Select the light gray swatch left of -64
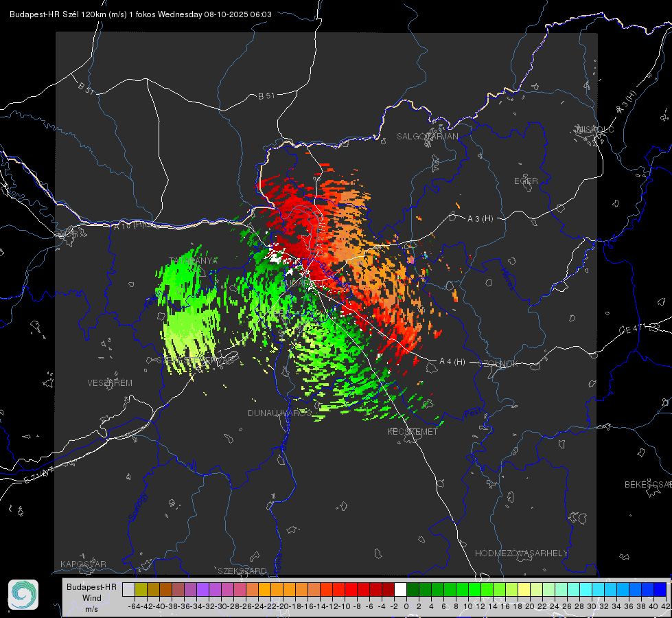The height and width of the screenshot is (618, 672). [x=128, y=589]
